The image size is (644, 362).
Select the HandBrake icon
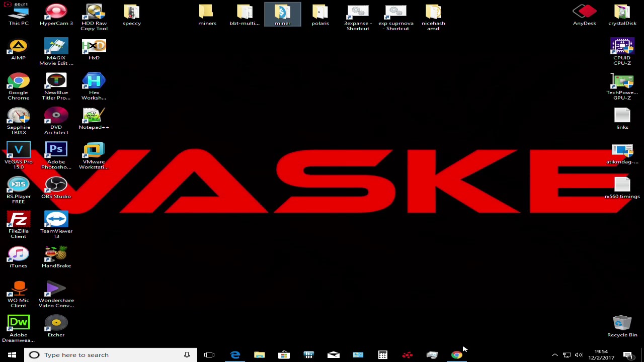[x=56, y=258]
